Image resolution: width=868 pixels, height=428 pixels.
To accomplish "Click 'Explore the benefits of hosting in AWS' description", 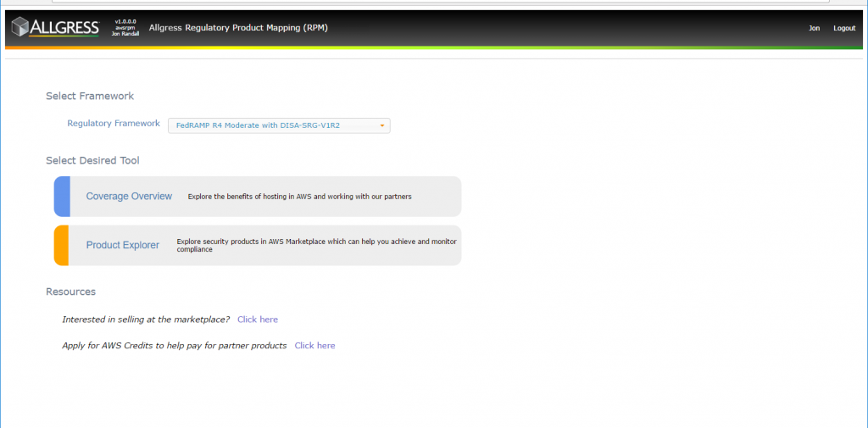I will pos(299,197).
